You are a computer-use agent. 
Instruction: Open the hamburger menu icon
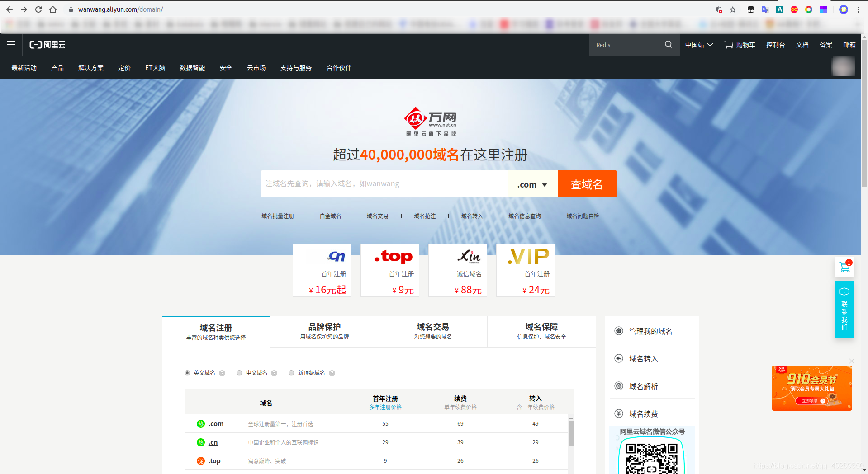(11, 44)
